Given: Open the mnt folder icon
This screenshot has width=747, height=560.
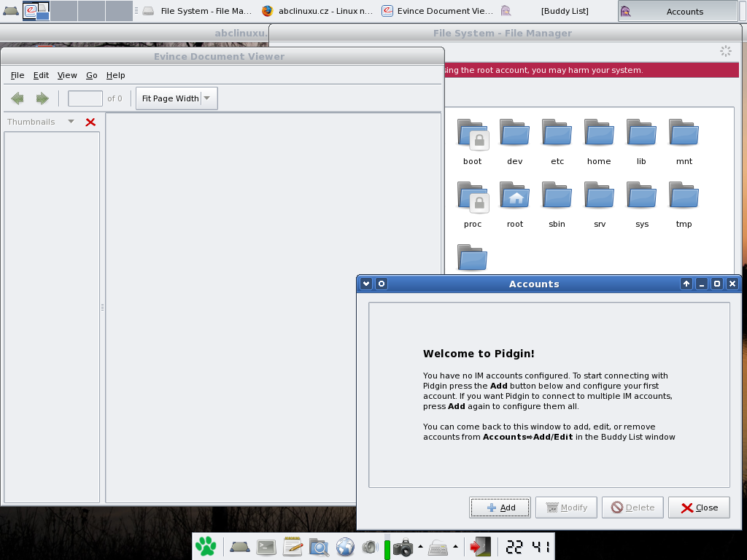Looking at the screenshot, I should [x=684, y=133].
